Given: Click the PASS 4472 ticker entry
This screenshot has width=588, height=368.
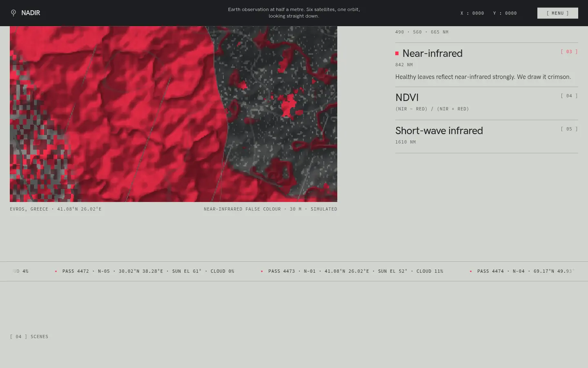Looking at the screenshot, I should pos(148,271).
